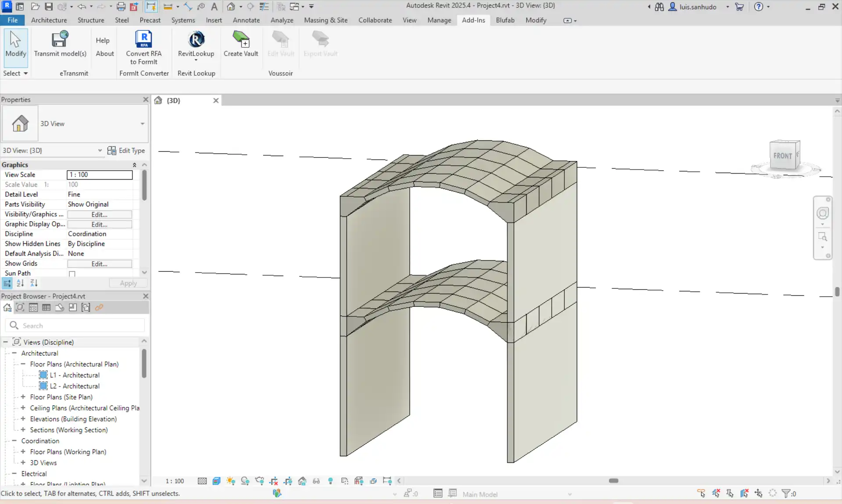Click the Transmit model(s) icon
Image resolution: width=842 pixels, height=504 pixels.
pyautogui.click(x=60, y=39)
